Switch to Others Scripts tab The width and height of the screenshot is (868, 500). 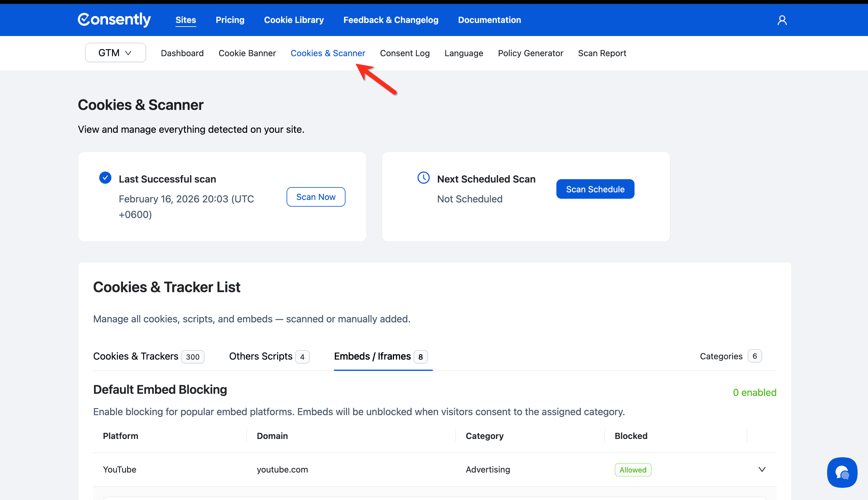pyautogui.click(x=269, y=357)
